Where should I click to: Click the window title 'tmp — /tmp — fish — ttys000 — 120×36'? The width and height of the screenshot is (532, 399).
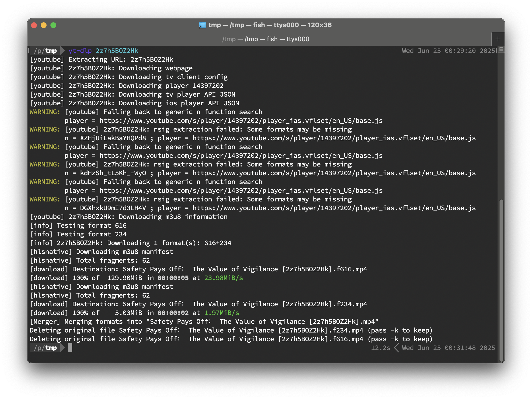click(x=270, y=25)
